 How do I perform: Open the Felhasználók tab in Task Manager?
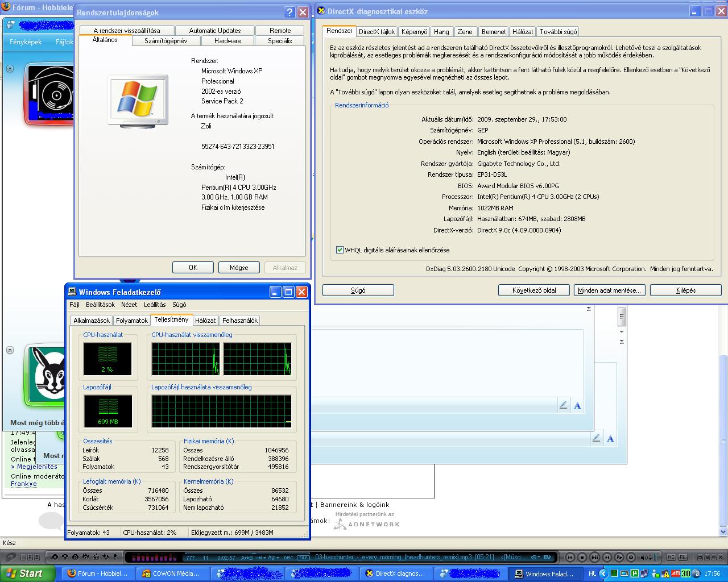click(x=239, y=321)
